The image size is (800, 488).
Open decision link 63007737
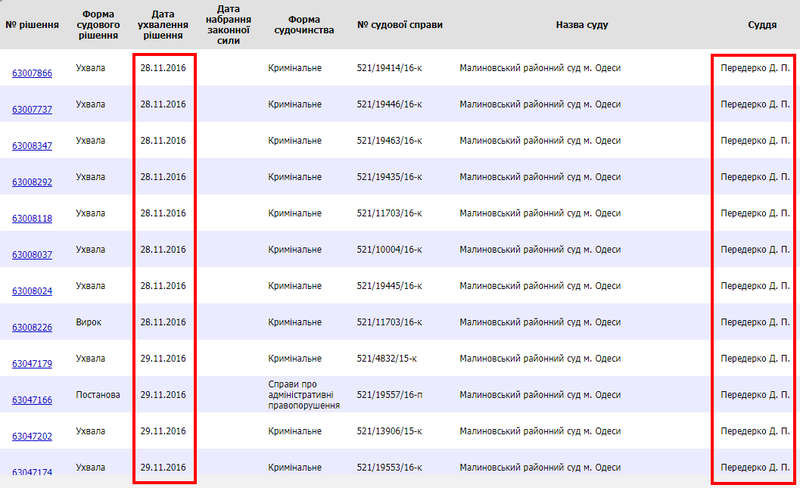[32, 109]
